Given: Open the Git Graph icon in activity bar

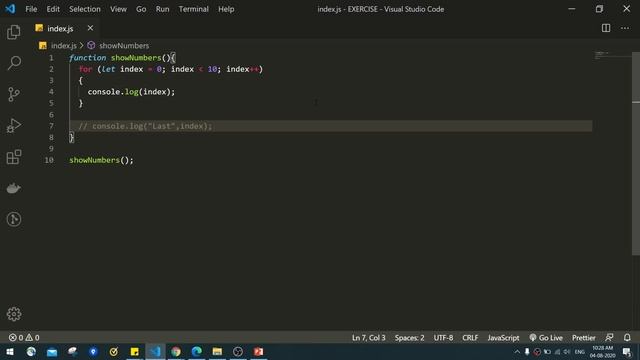Looking at the screenshot, I should pos(14,219).
